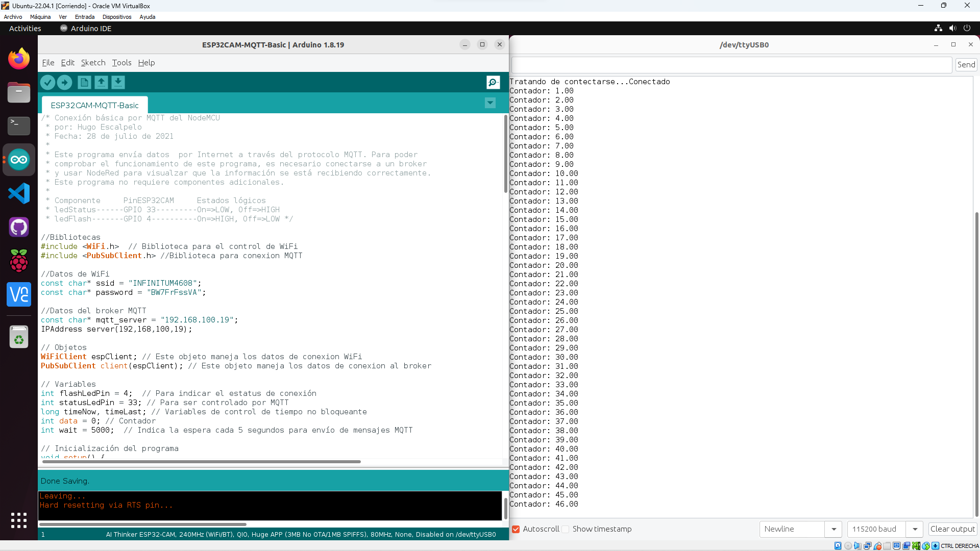Click the Open sketch up-arrow icon
980x551 pixels.
[x=101, y=82]
